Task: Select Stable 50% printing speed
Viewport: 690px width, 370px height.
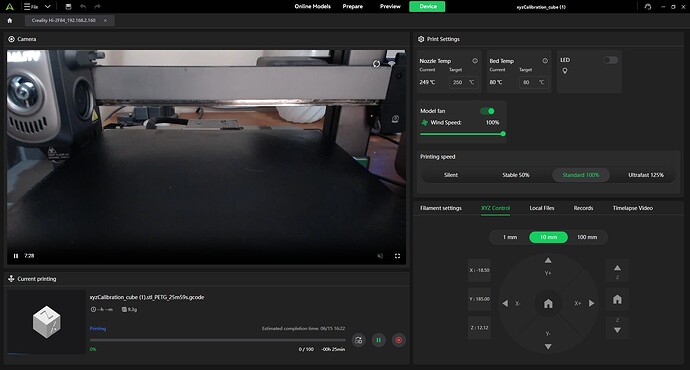Action: [x=516, y=175]
